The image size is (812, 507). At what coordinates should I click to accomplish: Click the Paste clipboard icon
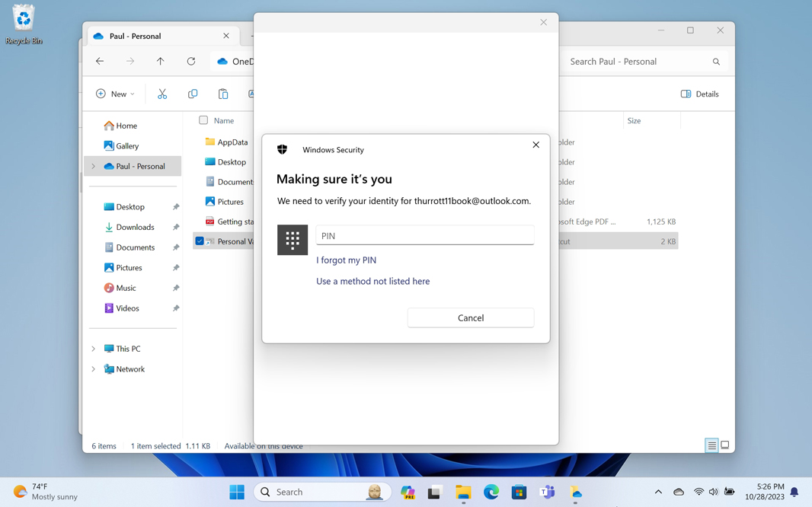point(223,94)
